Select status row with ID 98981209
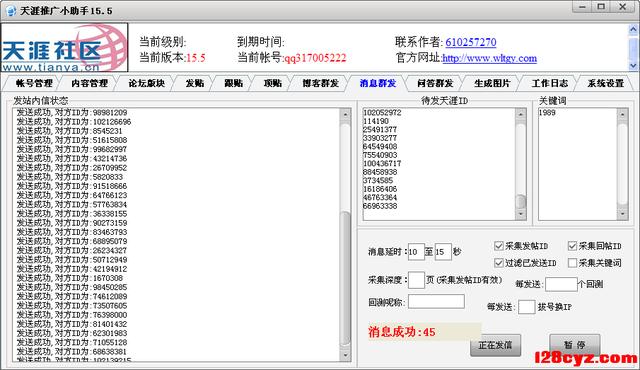The height and width of the screenshot is (370, 640). [x=72, y=113]
